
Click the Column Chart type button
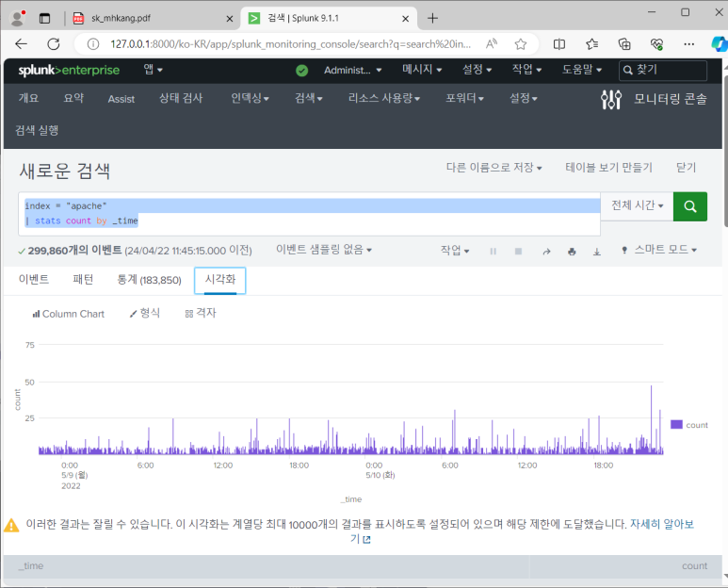coord(68,314)
